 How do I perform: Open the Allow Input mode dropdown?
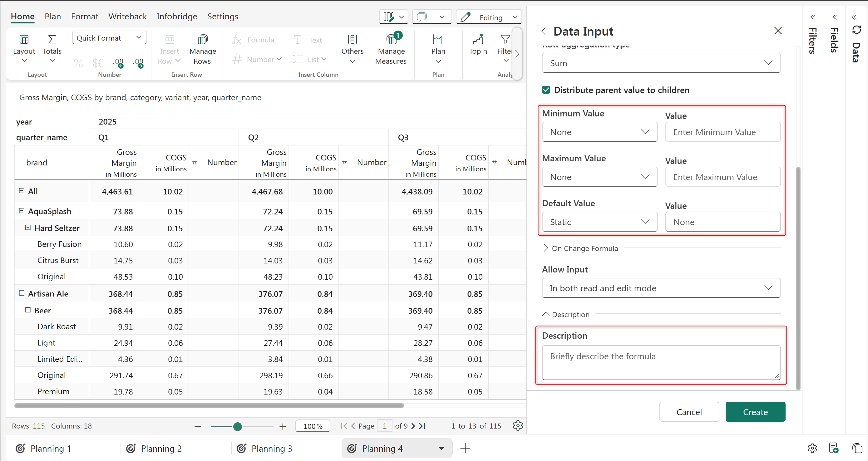coord(661,288)
